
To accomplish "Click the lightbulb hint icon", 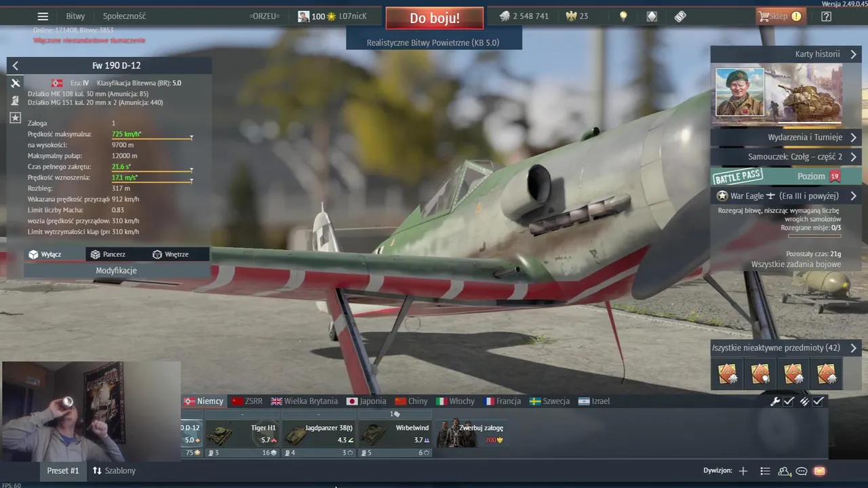I will 623,16.
